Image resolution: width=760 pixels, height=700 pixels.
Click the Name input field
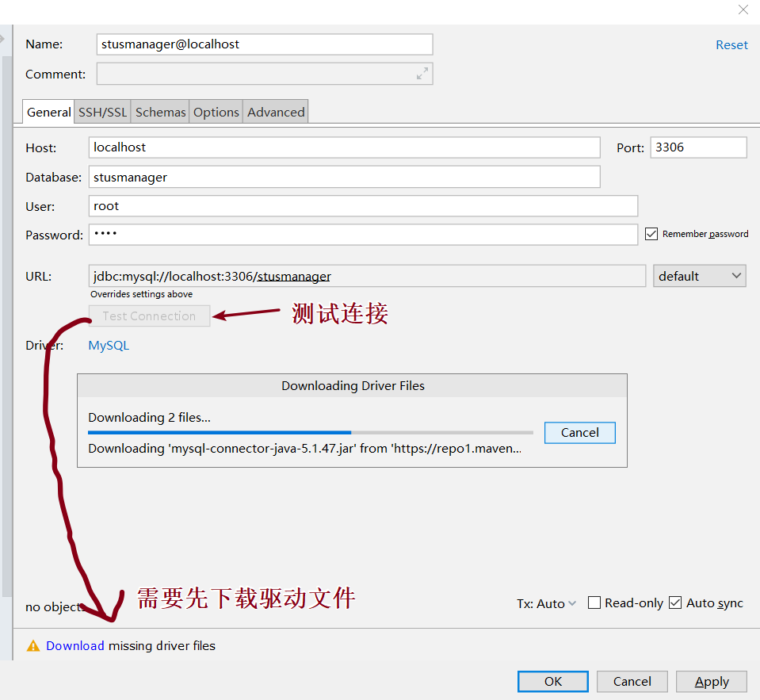pos(265,44)
